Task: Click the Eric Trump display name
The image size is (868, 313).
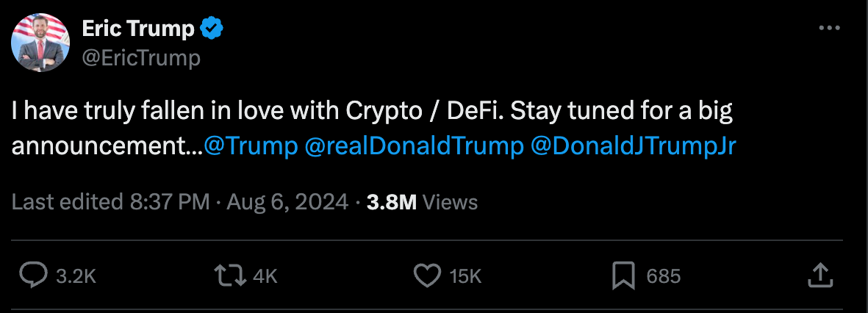Action: coord(138,29)
